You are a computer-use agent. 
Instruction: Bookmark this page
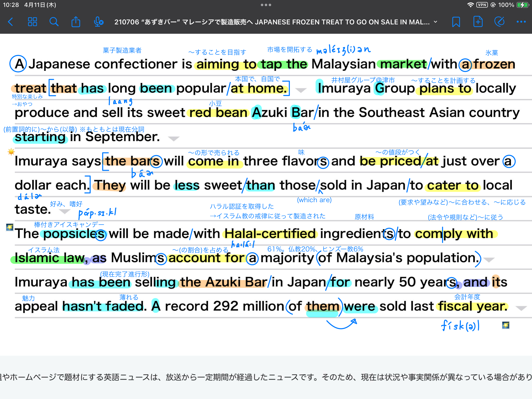coord(456,22)
